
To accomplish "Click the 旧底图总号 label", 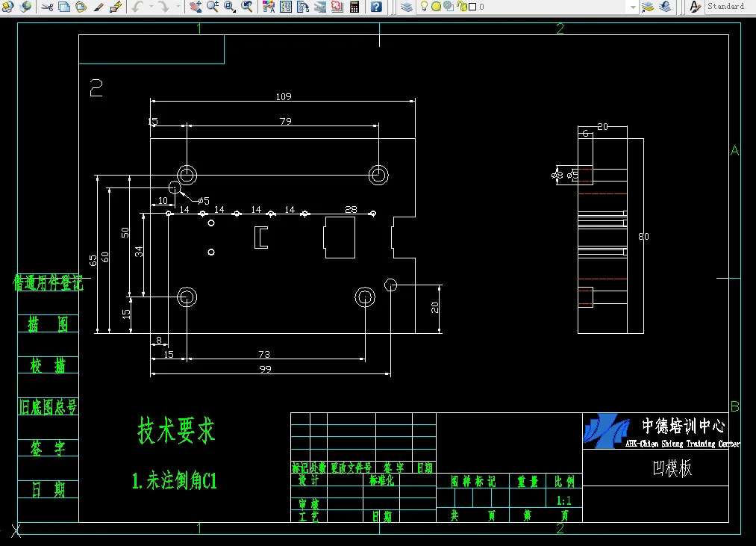I will click(x=48, y=407).
